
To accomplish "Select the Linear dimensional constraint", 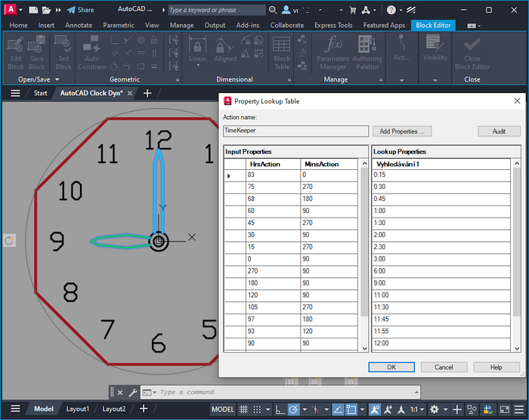I will 198,50.
